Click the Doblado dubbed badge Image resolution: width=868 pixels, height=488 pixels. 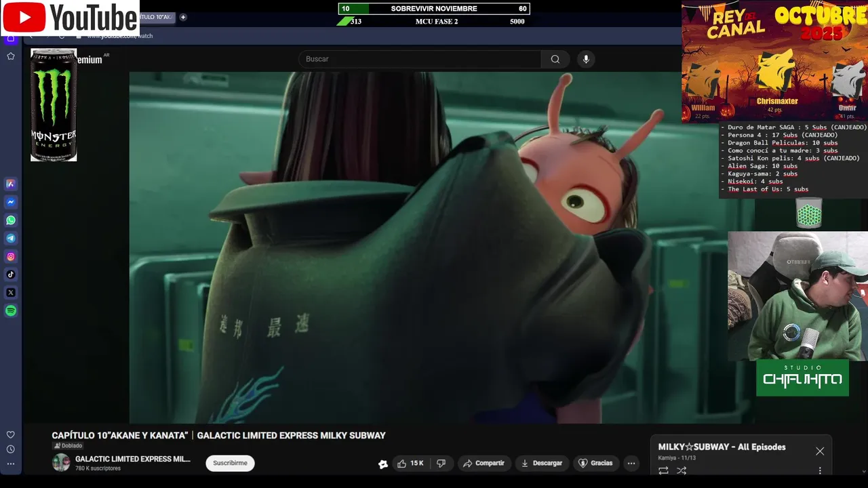click(x=68, y=446)
